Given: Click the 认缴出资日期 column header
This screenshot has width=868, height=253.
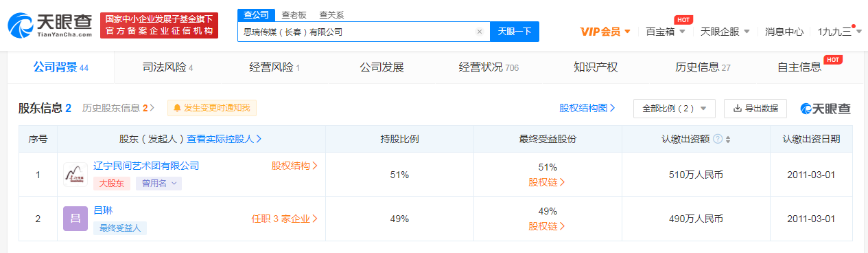Looking at the screenshot, I should (811, 139).
